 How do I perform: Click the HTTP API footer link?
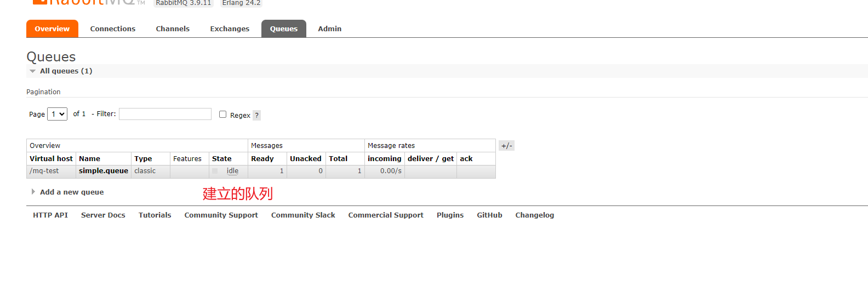point(50,215)
